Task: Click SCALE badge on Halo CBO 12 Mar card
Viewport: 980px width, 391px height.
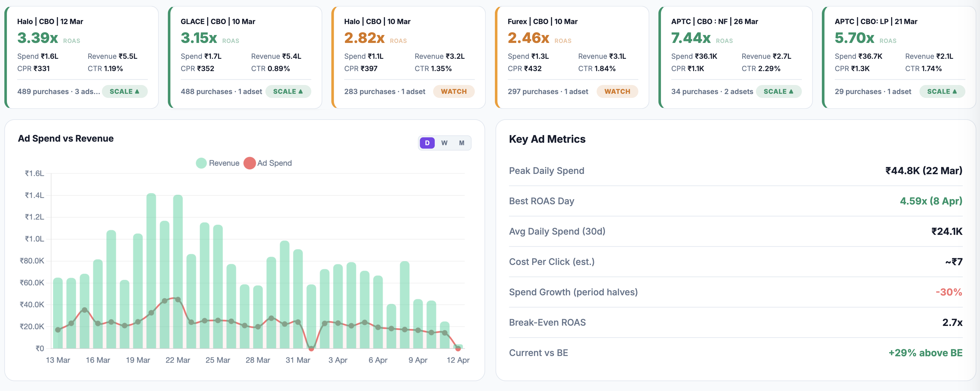Action: coord(124,92)
